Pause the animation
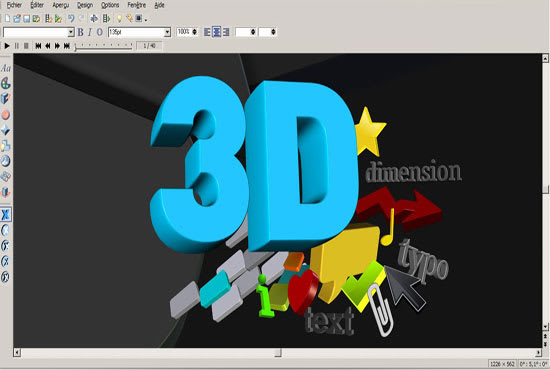Viewport: 550px width, 370px height. coord(16,46)
